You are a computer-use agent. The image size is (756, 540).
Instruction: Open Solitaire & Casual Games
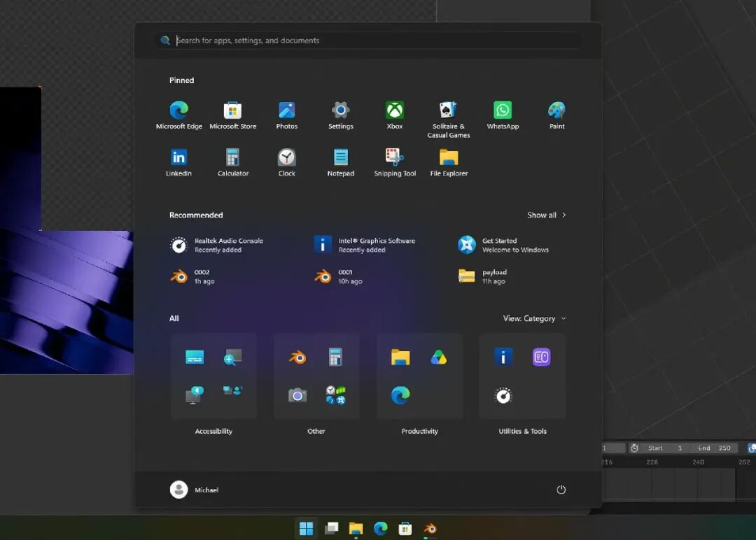[x=449, y=120]
